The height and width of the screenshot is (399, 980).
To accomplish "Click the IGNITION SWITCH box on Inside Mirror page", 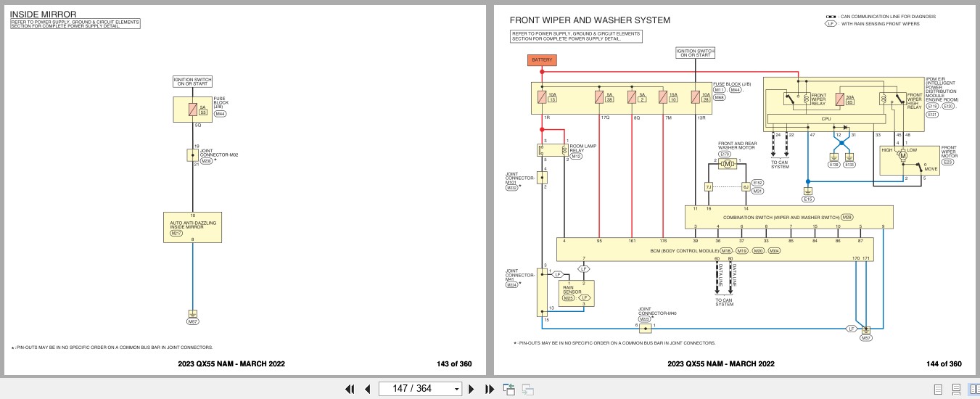I will pos(192,81).
